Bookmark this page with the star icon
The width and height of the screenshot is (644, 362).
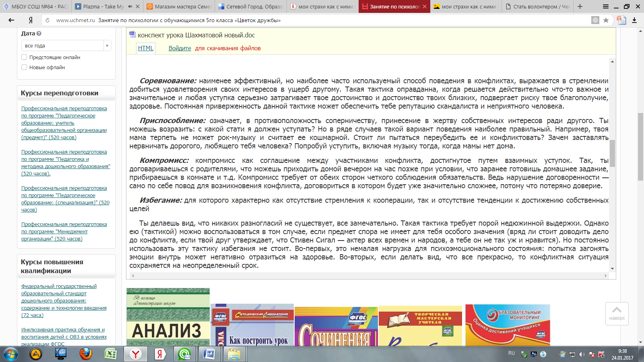[606, 20]
